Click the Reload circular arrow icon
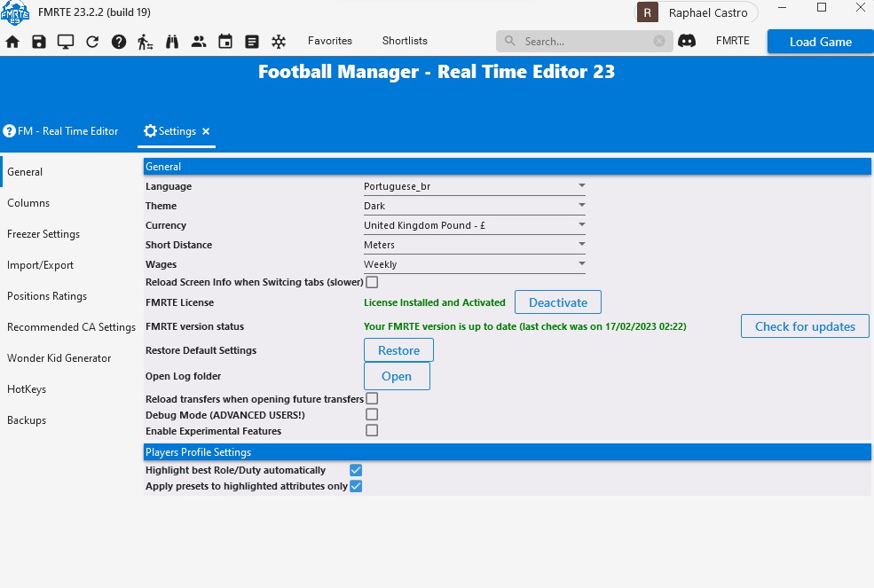The width and height of the screenshot is (874, 588). pos(92,42)
